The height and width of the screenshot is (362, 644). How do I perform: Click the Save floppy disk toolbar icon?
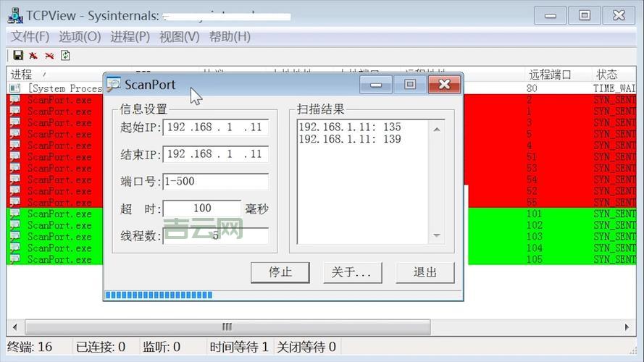18,56
